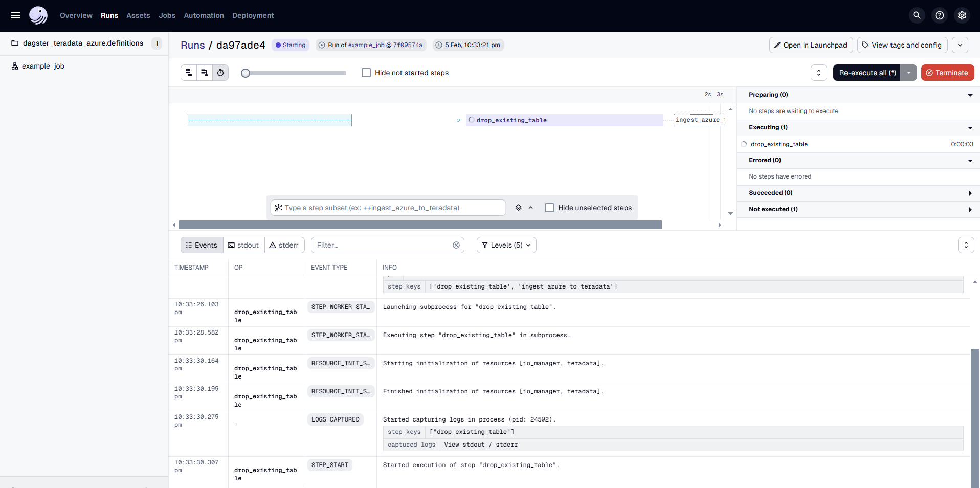Go to Automation in navigation
This screenshot has width=980, height=488.
tap(204, 15)
